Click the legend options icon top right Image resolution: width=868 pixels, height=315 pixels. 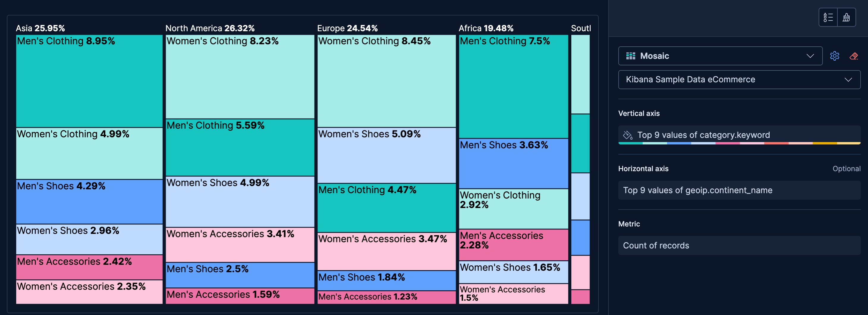tap(828, 17)
